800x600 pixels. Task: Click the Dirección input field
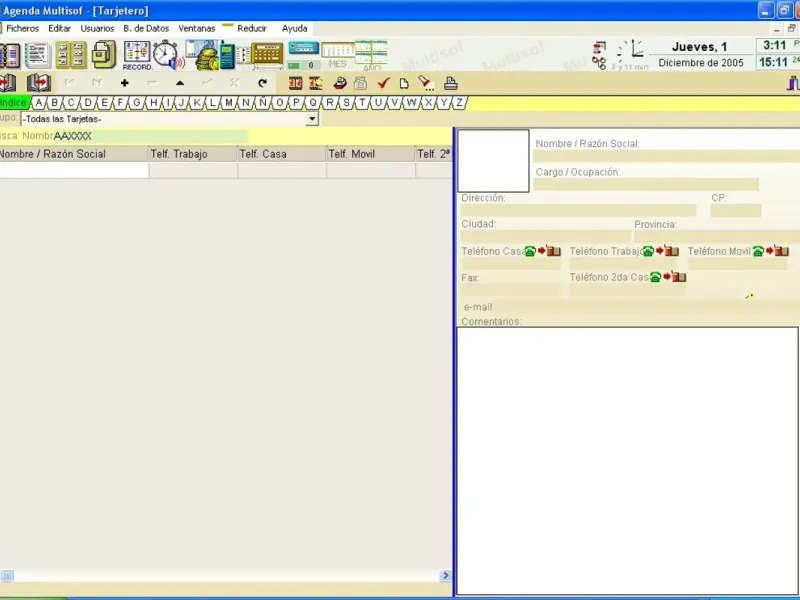tap(579, 211)
